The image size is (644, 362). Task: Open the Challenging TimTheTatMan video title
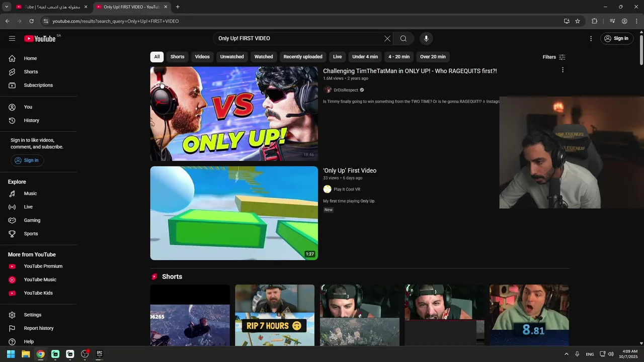coord(410,71)
